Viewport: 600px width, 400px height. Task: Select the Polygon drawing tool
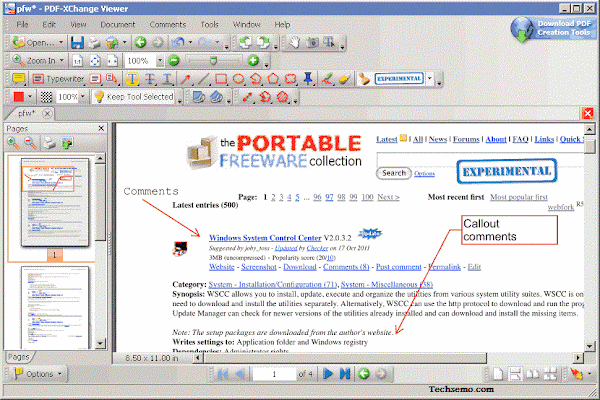point(273,79)
